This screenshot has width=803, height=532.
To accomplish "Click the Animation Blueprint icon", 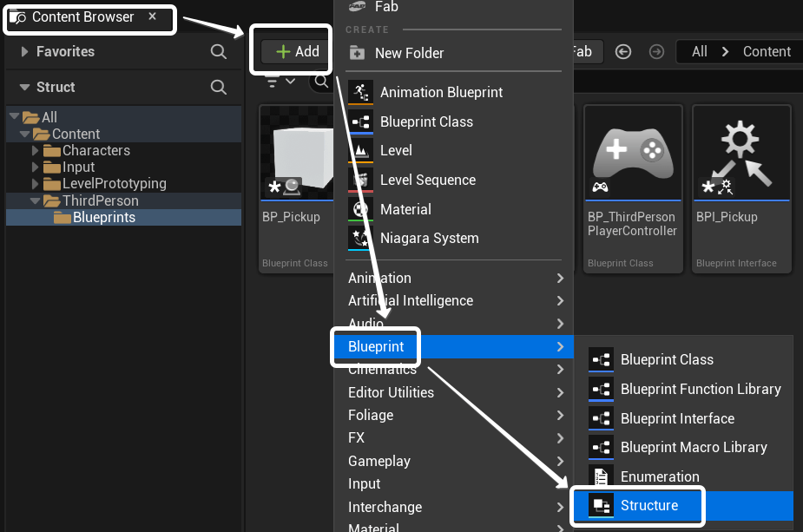I will point(360,92).
